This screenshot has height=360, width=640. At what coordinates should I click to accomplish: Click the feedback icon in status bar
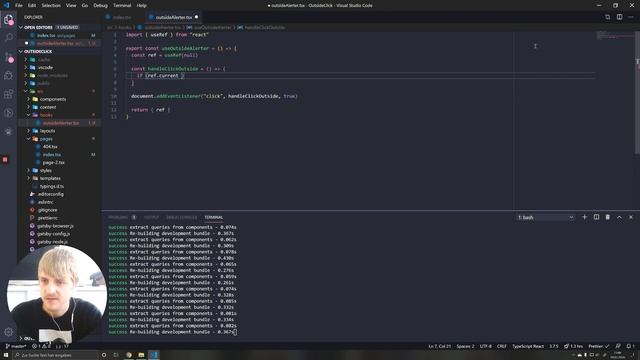coord(618,346)
